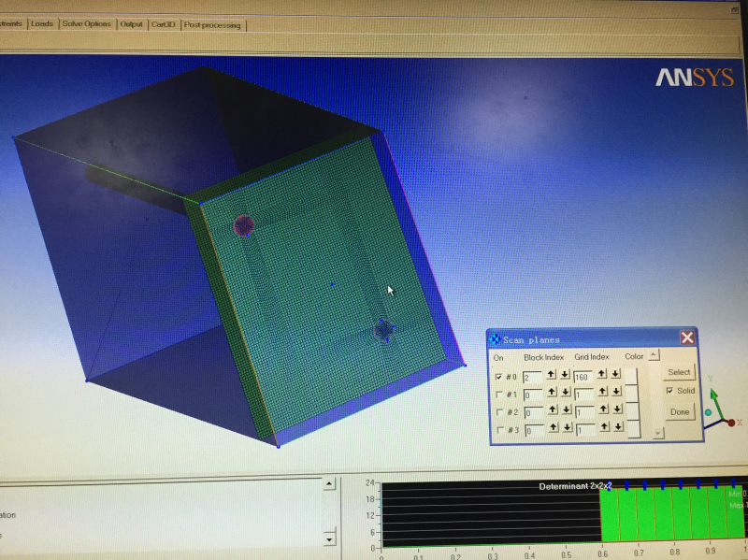The image size is (748, 560).
Task: Decrease Block Index for scan plane #2
Action: tap(567, 409)
